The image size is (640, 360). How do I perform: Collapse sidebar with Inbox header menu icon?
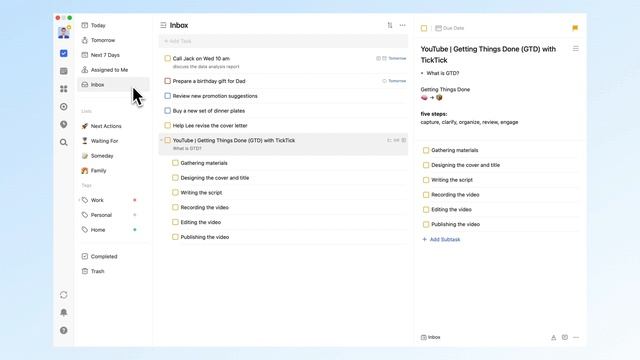pos(163,25)
